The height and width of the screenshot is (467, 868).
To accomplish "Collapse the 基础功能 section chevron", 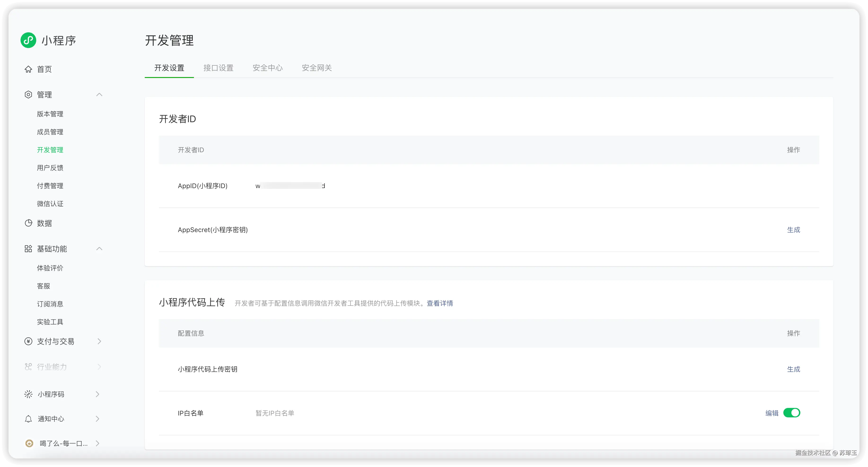I will pyautogui.click(x=99, y=248).
